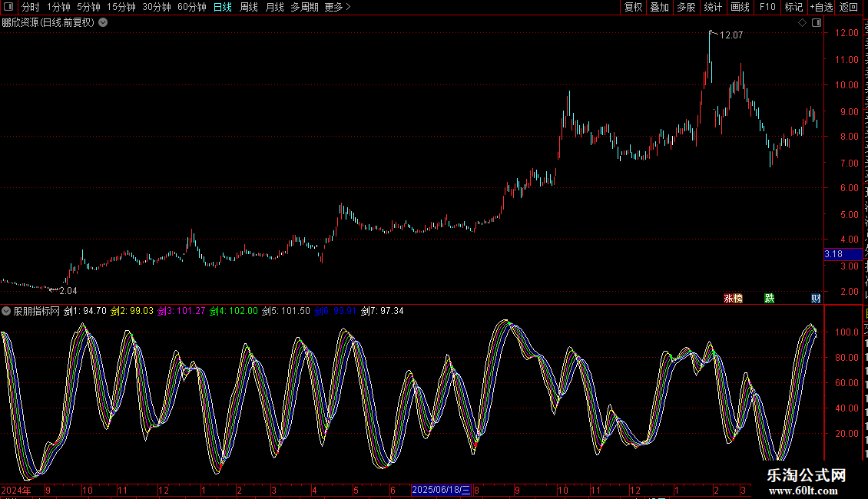Viewport: 868px width, 499px height.
Task: Activate the 画线 drawing tool
Action: 740,7
